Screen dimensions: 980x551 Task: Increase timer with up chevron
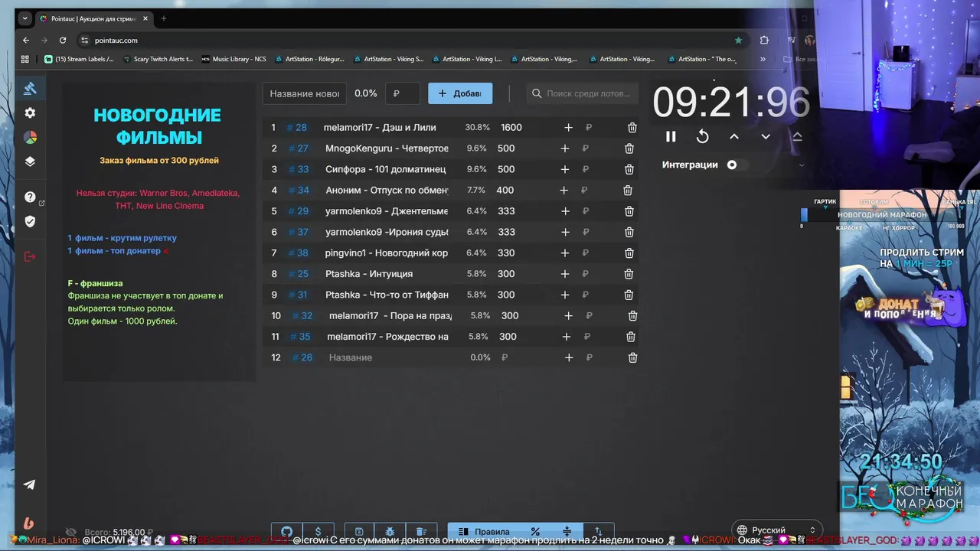733,136
